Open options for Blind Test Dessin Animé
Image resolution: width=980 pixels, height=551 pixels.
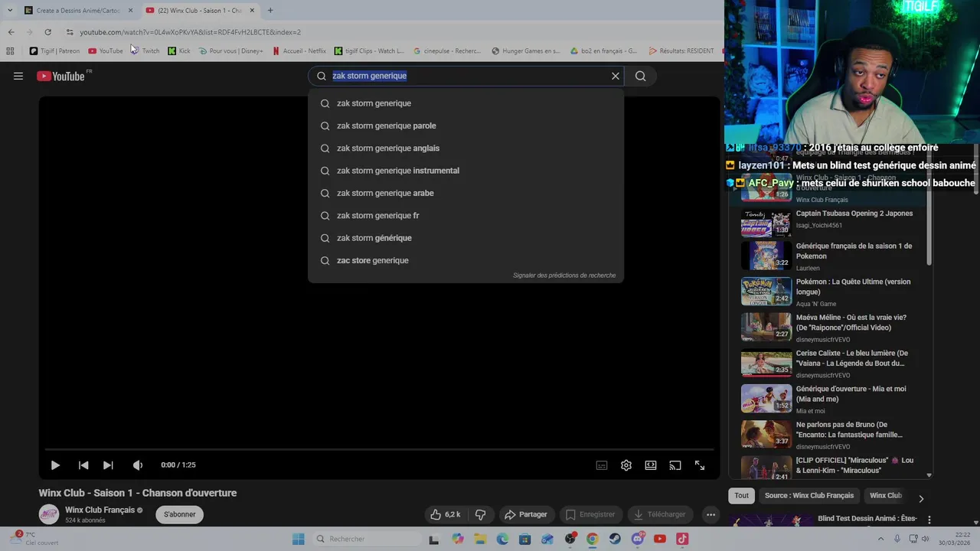click(x=929, y=520)
